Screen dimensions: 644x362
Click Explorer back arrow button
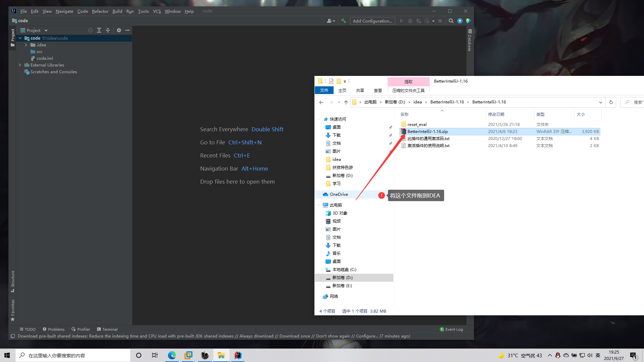pyautogui.click(x=321, y=102)
